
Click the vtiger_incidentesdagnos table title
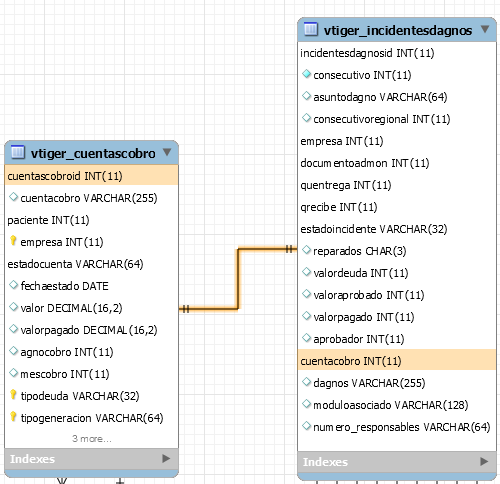[398, 31]
